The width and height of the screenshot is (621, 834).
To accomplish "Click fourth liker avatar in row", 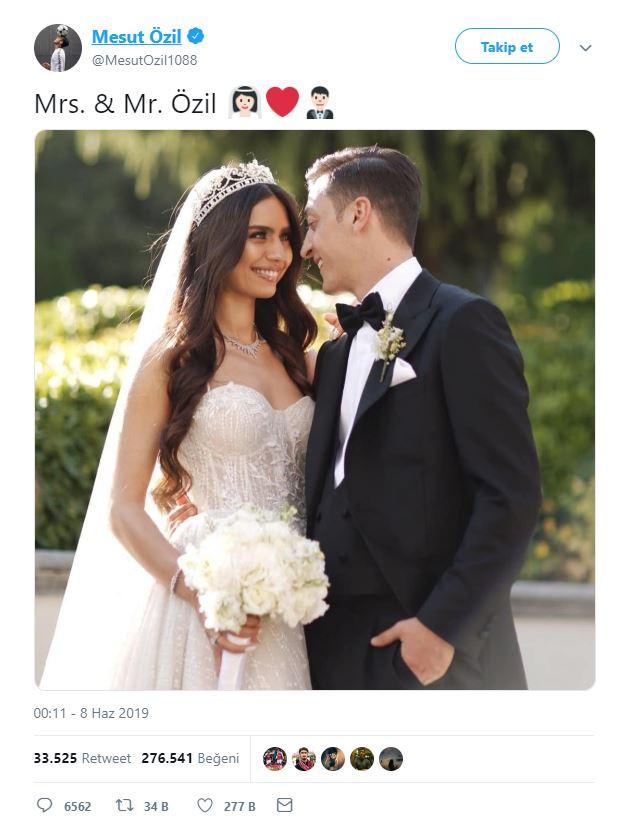I will tap(362, 758).
